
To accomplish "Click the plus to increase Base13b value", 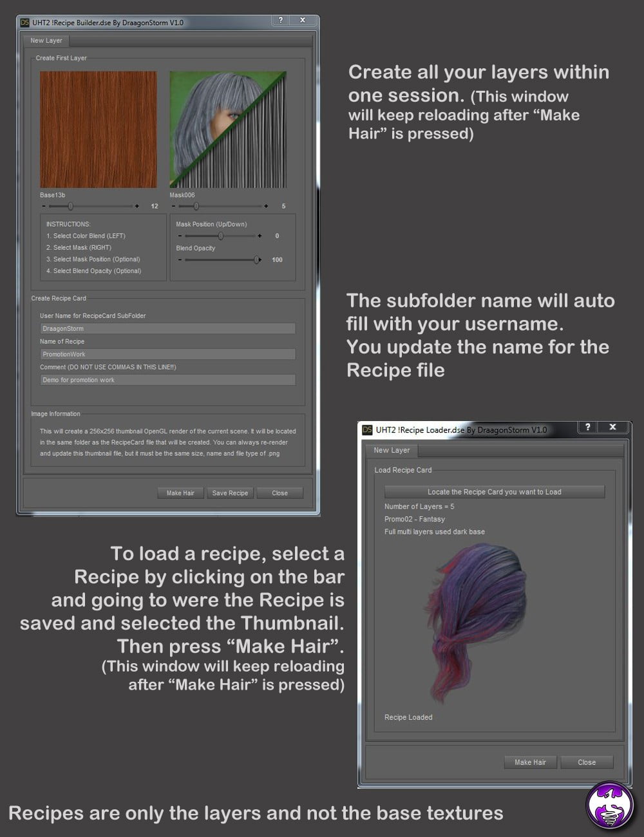I will (136, 206).
